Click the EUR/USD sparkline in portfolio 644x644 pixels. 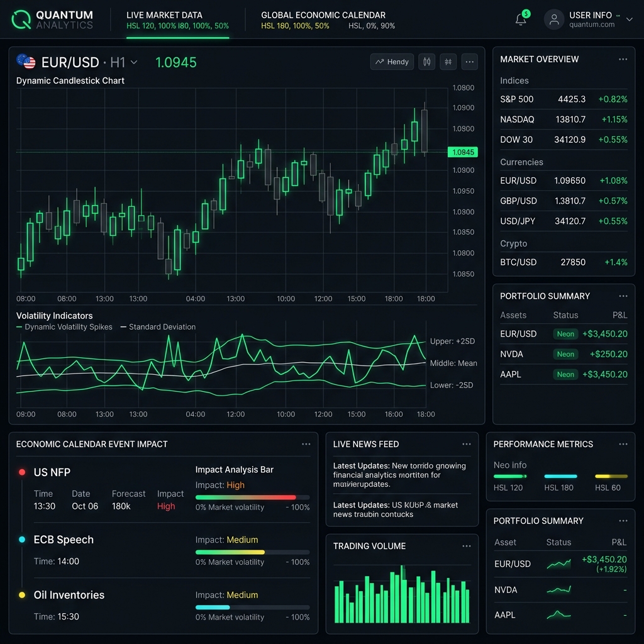click(558, 564)
